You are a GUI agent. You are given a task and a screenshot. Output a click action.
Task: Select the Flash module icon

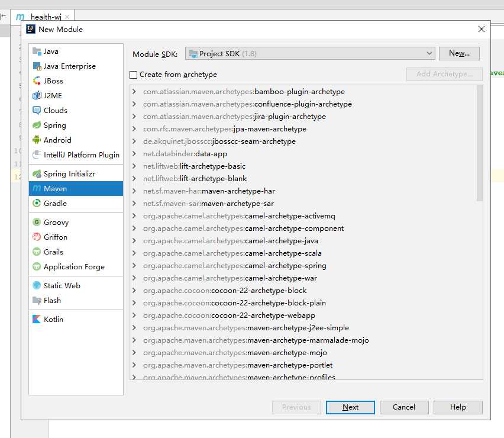37,300
